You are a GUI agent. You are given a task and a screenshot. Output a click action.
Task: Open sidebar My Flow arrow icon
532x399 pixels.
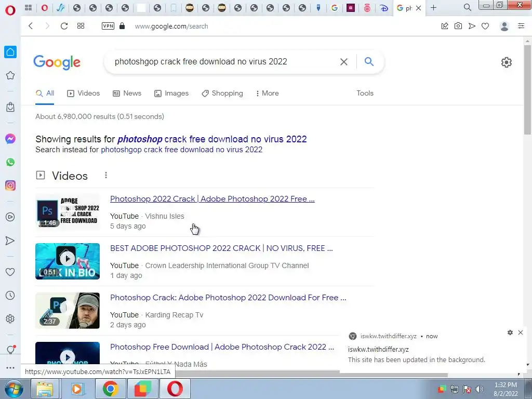point(10,241)
